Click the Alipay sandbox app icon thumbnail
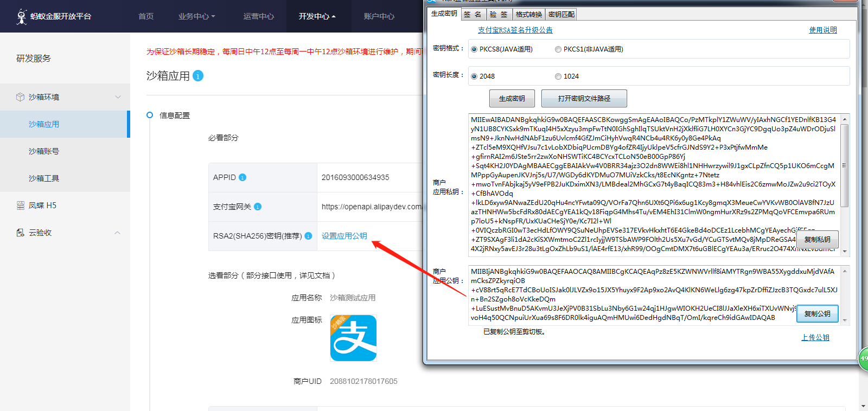This screenshot has height=411, width=868. pyautogui.click(x=353, y=338)
